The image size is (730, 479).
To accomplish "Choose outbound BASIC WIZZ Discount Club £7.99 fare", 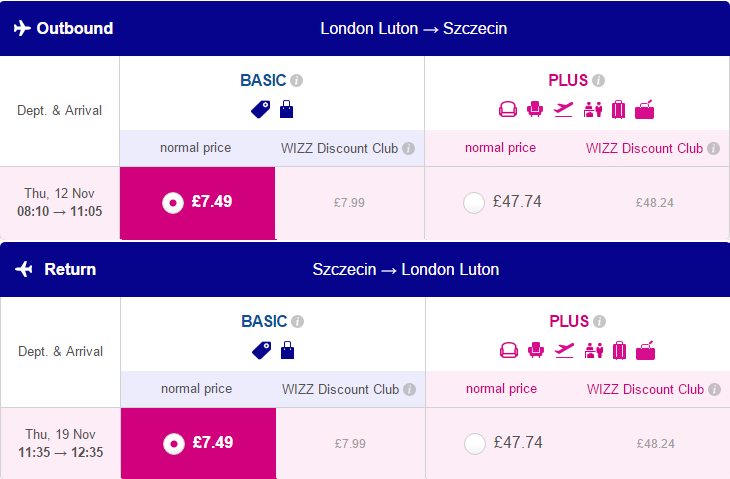I will pos(349,203).
